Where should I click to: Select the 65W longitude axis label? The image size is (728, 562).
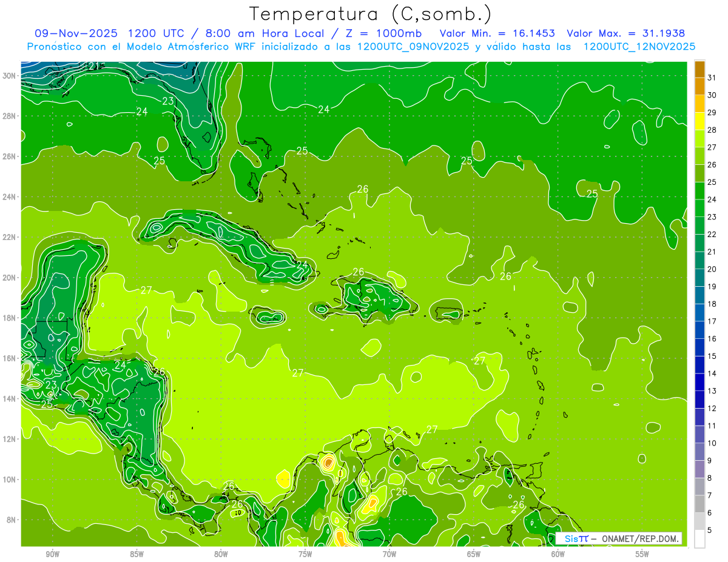(x=474, y=554)
